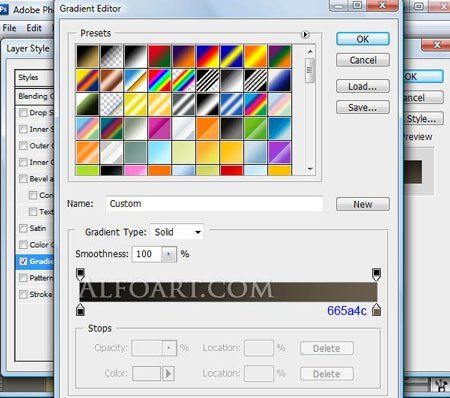The width and height of the screenshot is (450, 398).
Task: Click the right top opacity stop
Action: pos(376,274)
